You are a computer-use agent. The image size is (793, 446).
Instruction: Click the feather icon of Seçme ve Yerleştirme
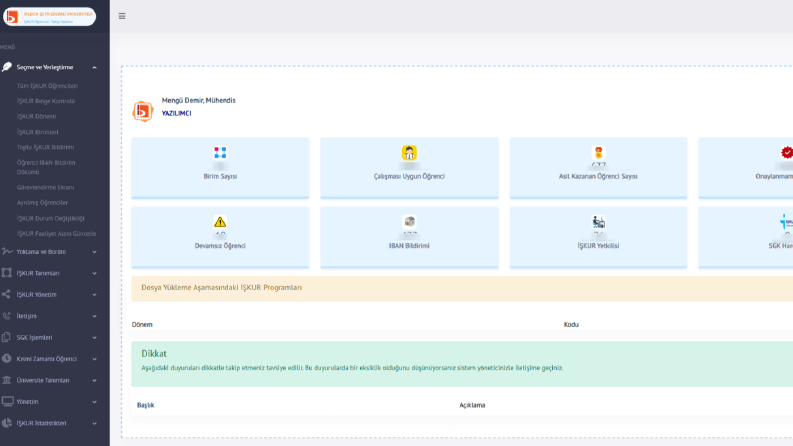coord(7,67)
